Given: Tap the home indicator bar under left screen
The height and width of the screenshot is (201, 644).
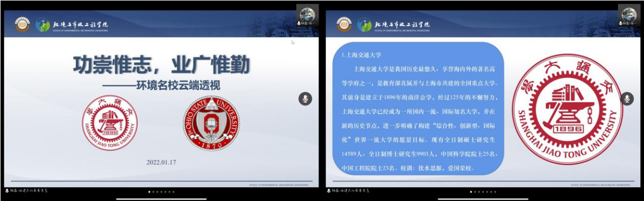Looking at the screenshot, I should point(161,199).
